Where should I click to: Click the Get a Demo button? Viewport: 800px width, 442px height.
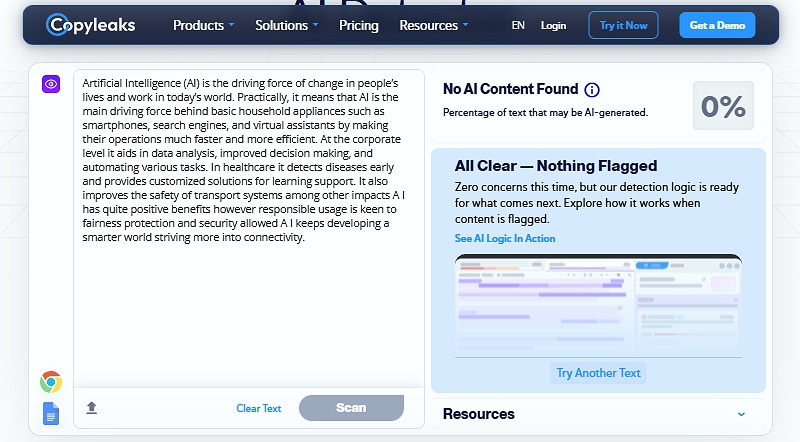717,25
